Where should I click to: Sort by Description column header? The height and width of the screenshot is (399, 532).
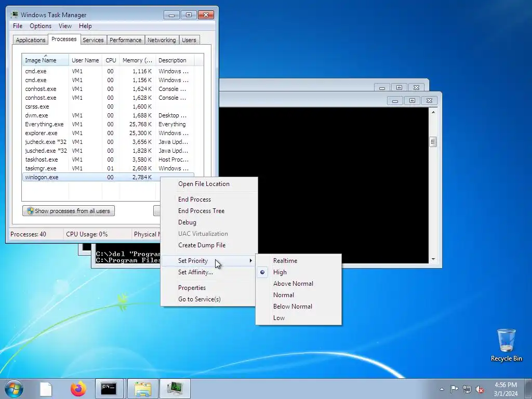[x=175, y=60]
